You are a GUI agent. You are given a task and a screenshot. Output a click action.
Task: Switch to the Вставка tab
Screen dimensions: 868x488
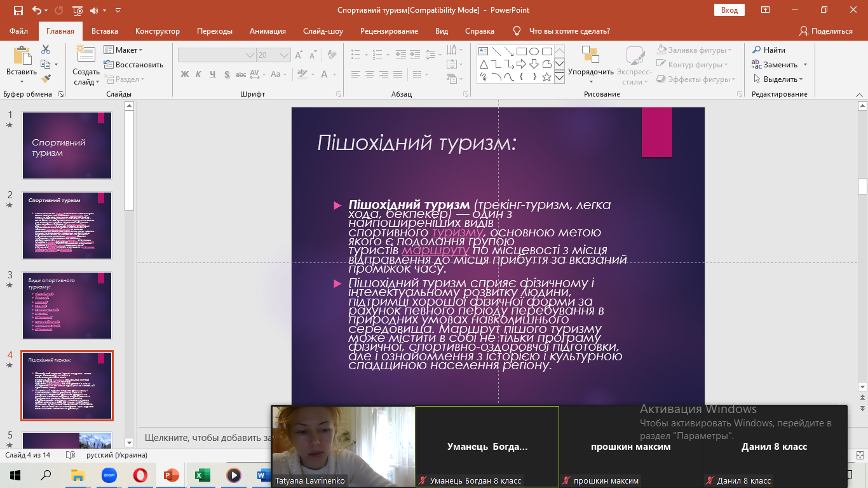point(105,31)
